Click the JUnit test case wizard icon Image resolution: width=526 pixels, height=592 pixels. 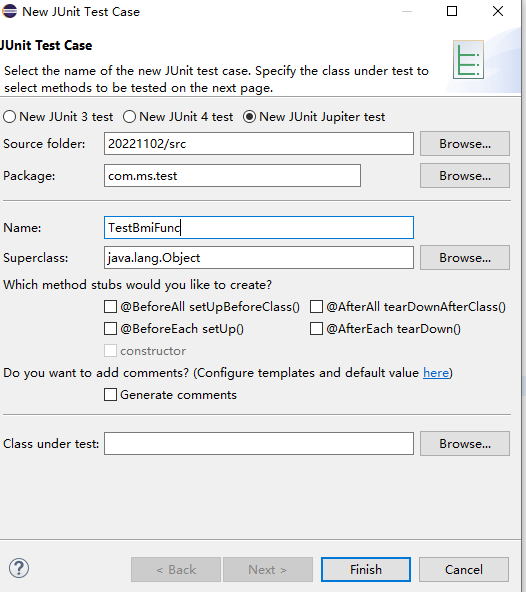pyautogui.click(x=468, y=60)
